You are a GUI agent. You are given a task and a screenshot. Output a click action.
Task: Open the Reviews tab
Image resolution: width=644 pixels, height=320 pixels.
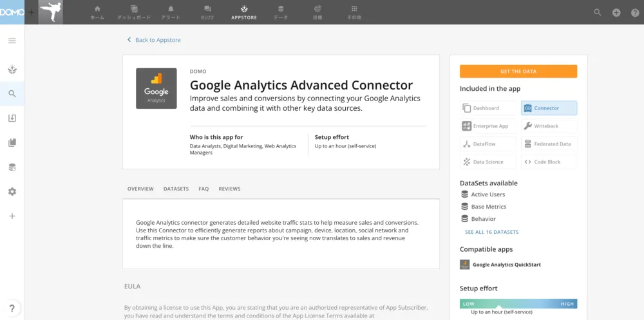point(230,189)
